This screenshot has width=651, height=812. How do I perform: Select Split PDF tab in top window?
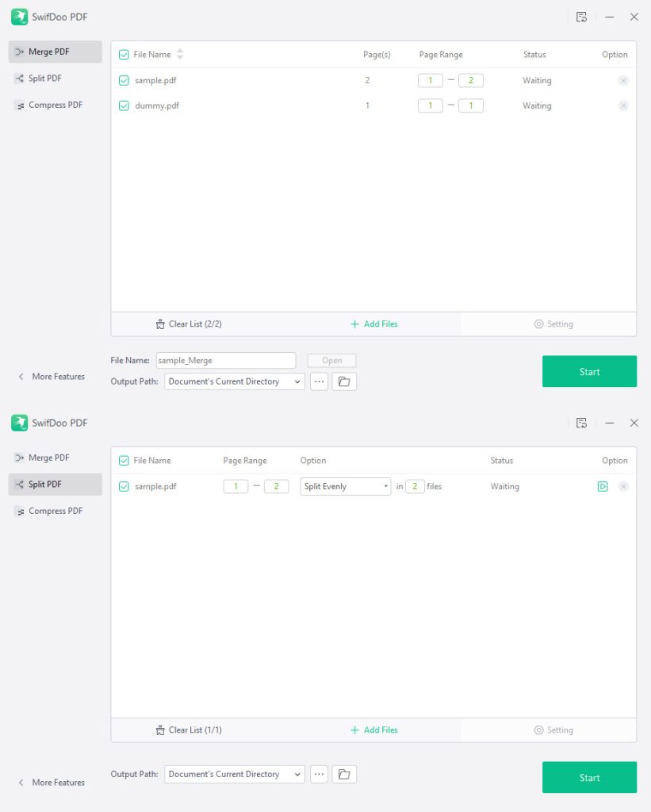click(55, 79)
